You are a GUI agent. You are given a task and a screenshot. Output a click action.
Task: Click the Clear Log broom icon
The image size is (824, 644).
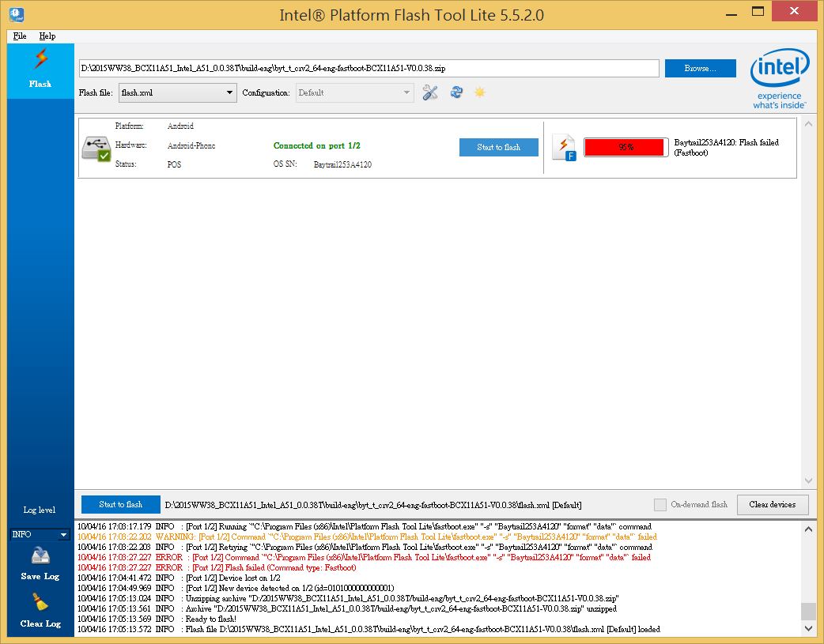tap(40, 604)
